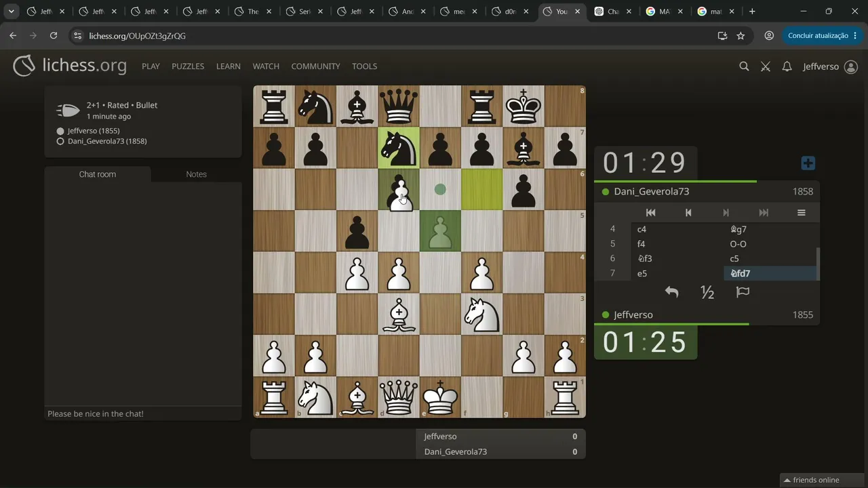This screenshot has width=868, height=488.
Task: Select the white king on e1
Action: tap(441, 397)
